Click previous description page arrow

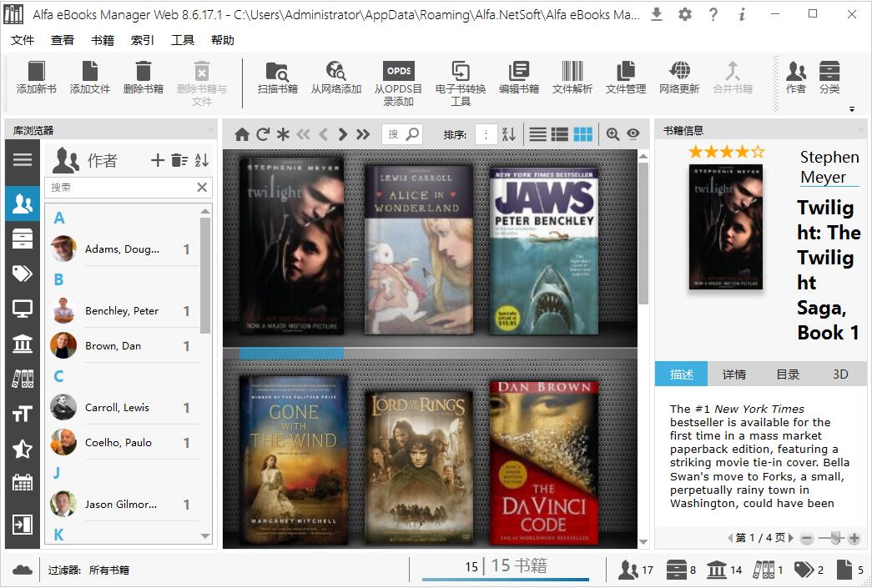(730, 538)
